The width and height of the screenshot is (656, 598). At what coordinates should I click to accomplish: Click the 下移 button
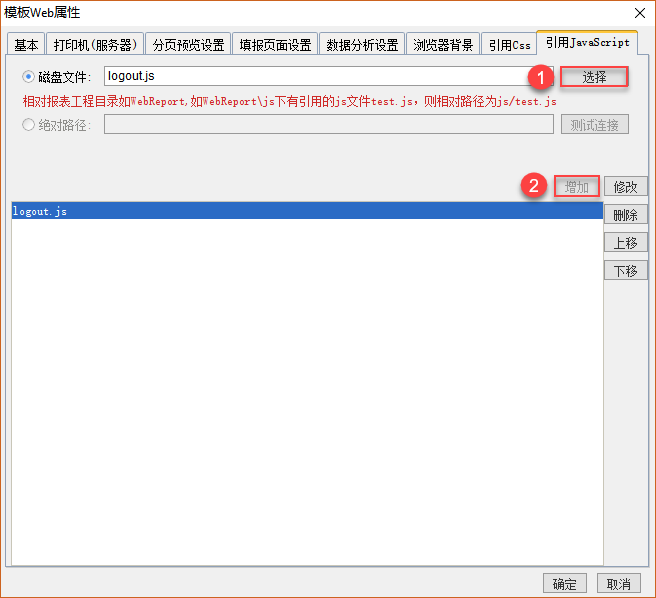pos(625,271)
